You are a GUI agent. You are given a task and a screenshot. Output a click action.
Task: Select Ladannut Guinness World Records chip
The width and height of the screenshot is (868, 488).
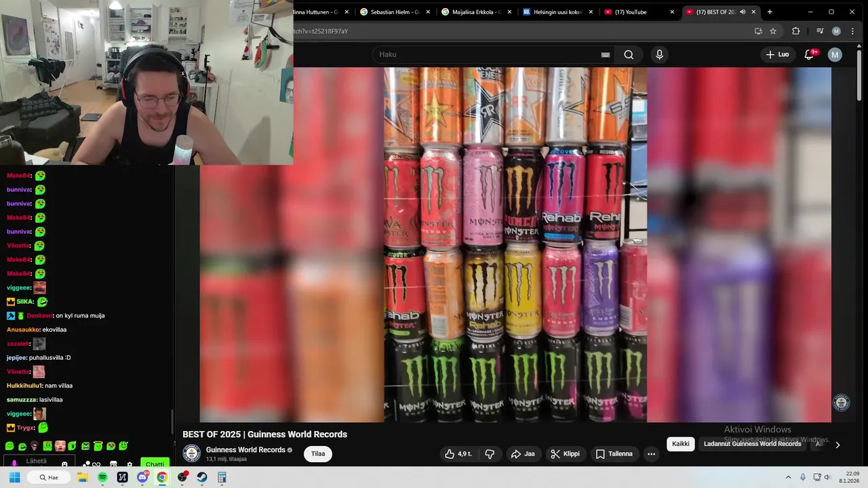[752, 444]
